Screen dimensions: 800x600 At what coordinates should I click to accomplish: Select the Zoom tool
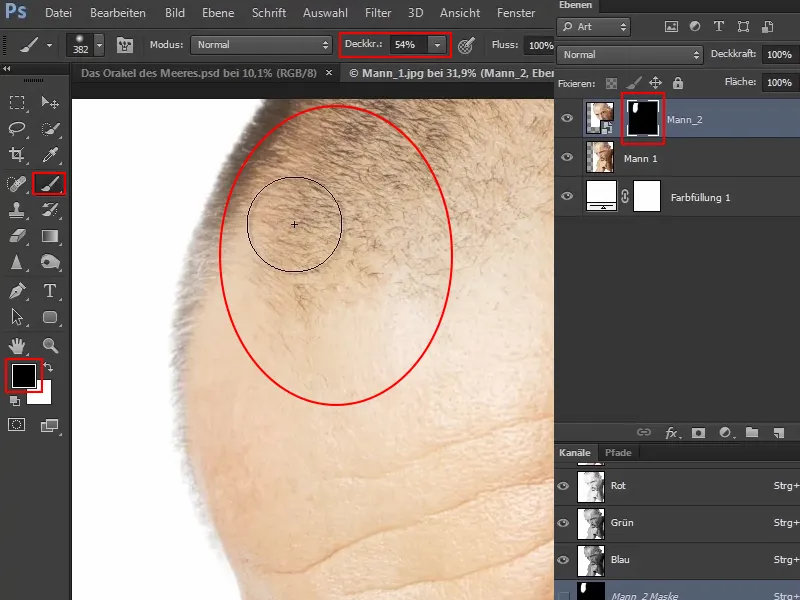coord(50,345)
